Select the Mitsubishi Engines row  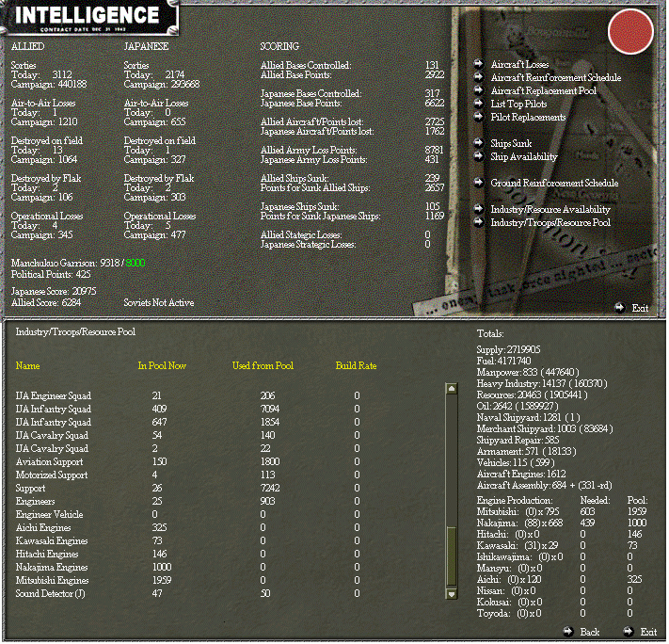[188, 580]
